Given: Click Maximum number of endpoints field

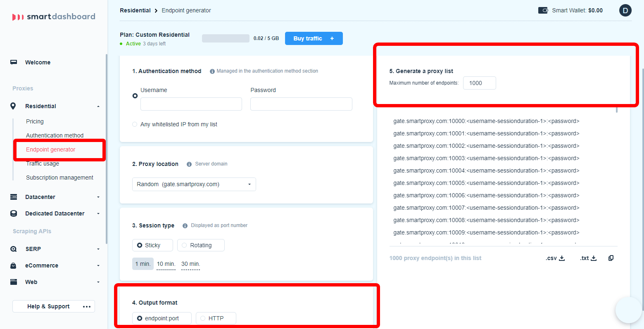Looking at the screenshot, I should (480, 83).
